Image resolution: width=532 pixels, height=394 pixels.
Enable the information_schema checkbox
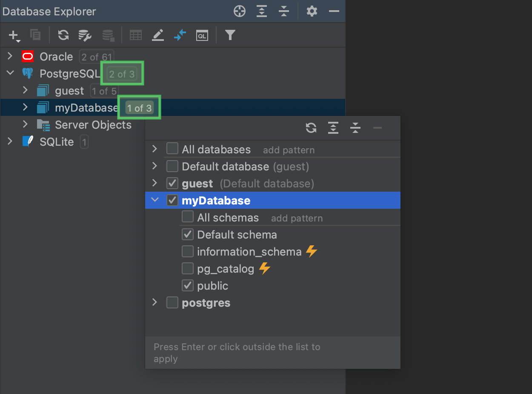(187, 251)
